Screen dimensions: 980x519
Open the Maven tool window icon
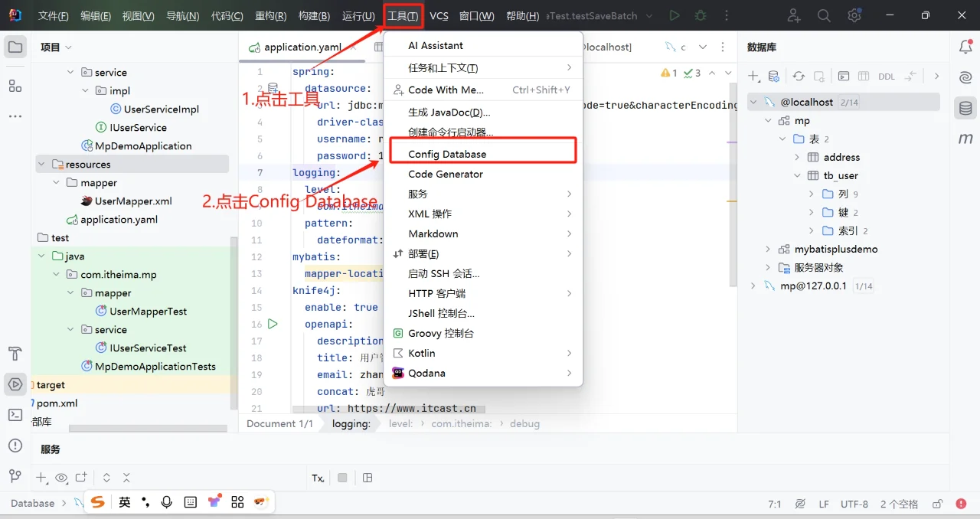965,139
